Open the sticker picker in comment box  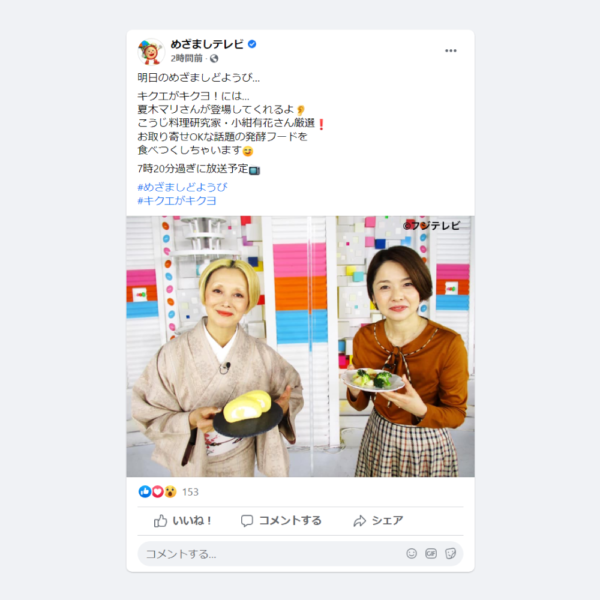(x=450, y=553)
